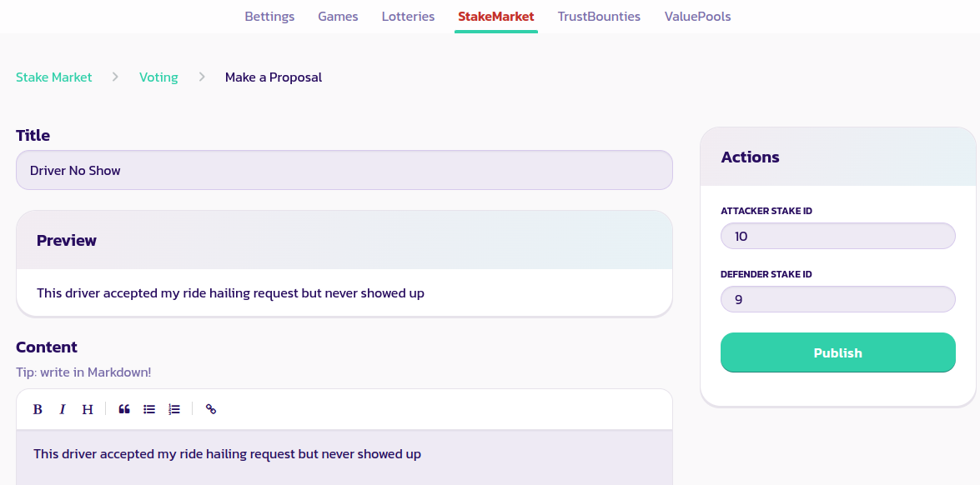980x485 pixels.
Task: Insert a heading with the H icon
Action: [x=87, y=409]
